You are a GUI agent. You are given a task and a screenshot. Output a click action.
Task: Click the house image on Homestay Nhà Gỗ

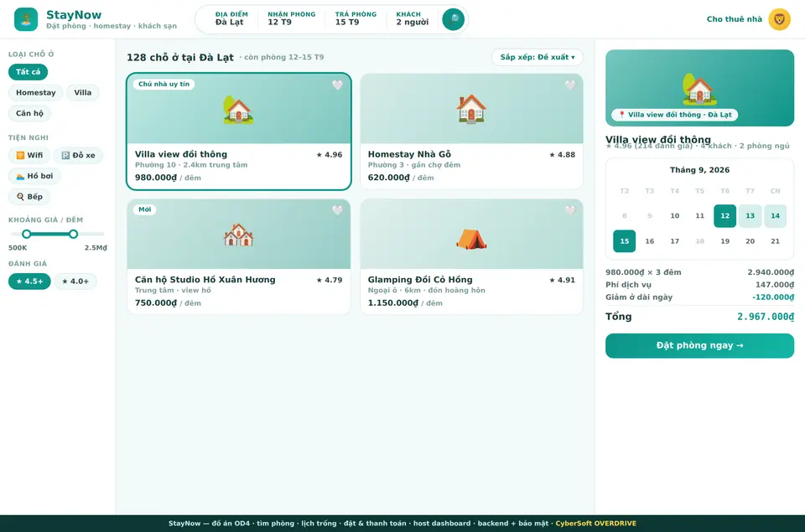(471, 109)
